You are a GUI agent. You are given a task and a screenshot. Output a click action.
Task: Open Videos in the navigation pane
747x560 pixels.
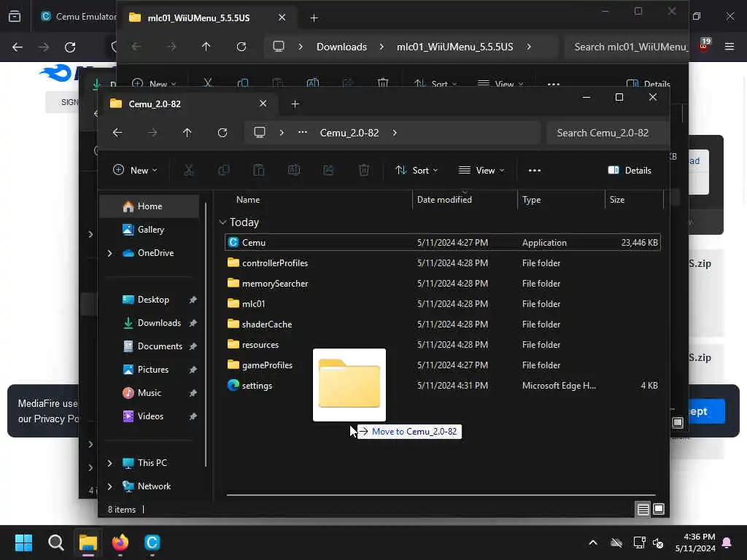pyautogui.click(x=150, y=416)
